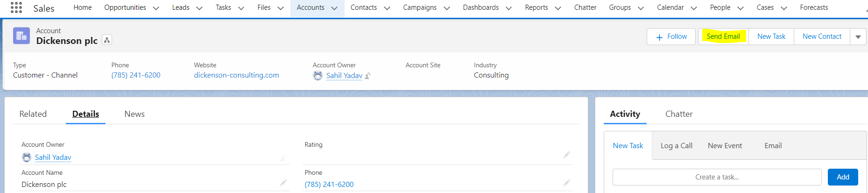Click the change owner icon next to Sahil Yadav

click(x=368, y=76)
